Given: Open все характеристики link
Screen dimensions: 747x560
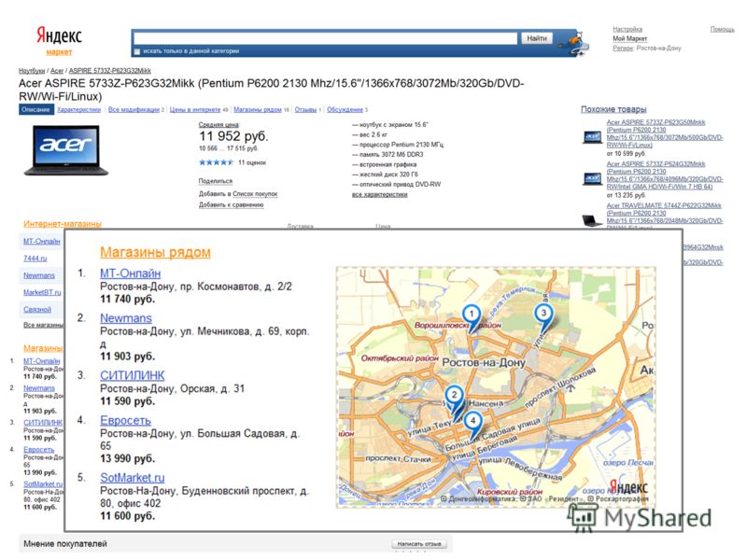Looking at the screenshot, I should (x=380, y=194).
